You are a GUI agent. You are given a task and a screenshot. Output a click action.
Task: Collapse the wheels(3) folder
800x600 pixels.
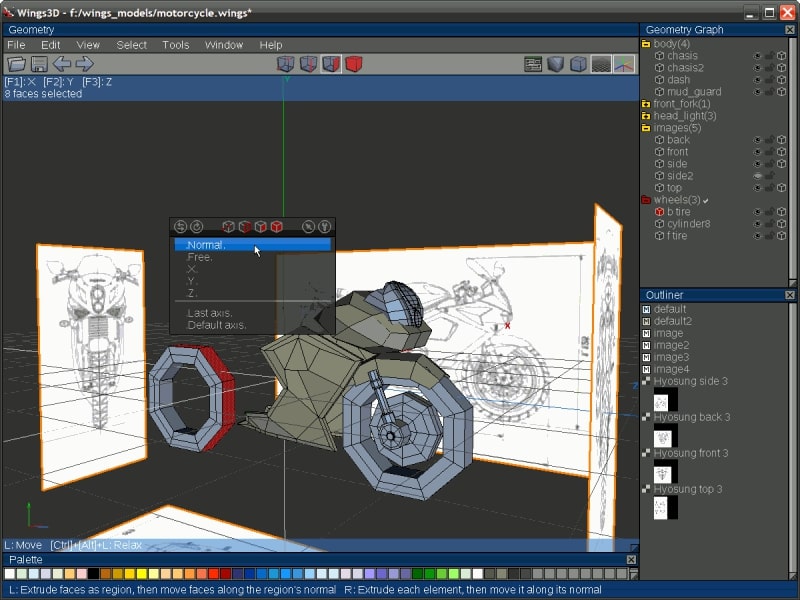click(x=645, y=199)
